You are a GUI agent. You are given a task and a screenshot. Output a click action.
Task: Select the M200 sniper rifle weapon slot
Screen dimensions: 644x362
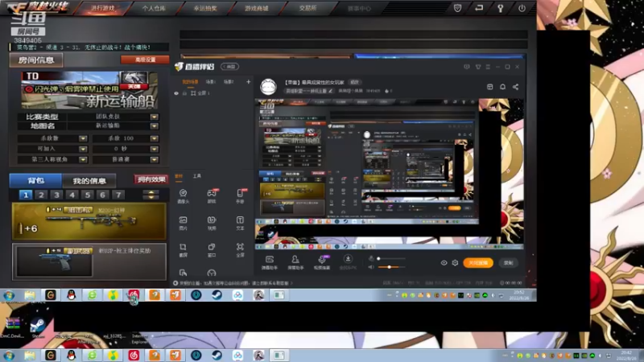[89, 221]
